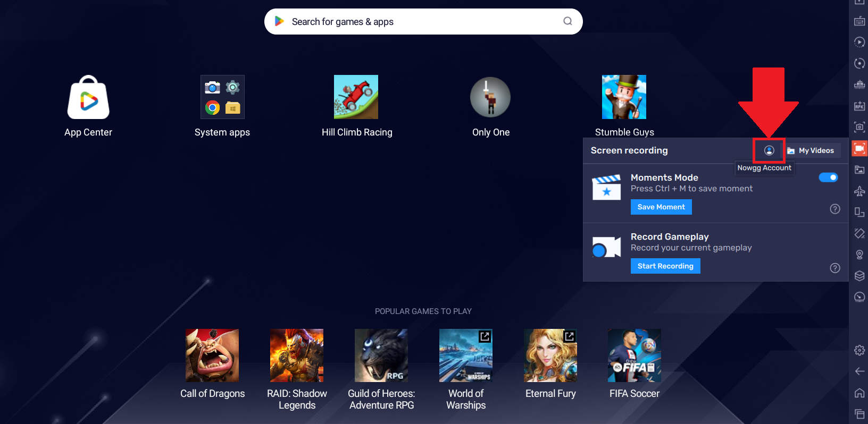Click the Install APK icon in sidebar
Screen dimensions: 868x424
pyautogui.click(x=859, y=106)
